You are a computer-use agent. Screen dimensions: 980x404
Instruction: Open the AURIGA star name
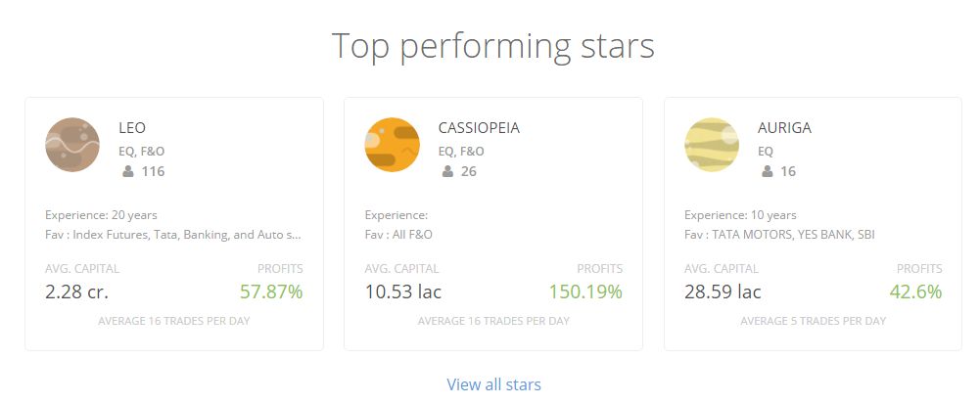click(784, 127)
